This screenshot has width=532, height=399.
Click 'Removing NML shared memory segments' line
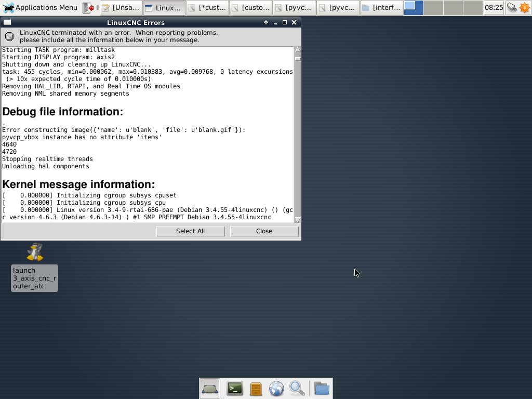65,94
